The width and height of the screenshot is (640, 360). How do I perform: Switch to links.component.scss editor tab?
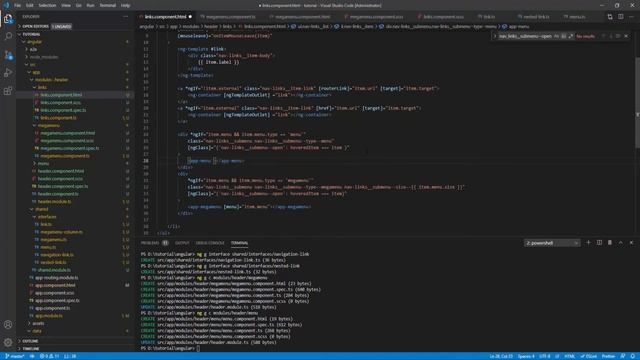tap(443, 17)
